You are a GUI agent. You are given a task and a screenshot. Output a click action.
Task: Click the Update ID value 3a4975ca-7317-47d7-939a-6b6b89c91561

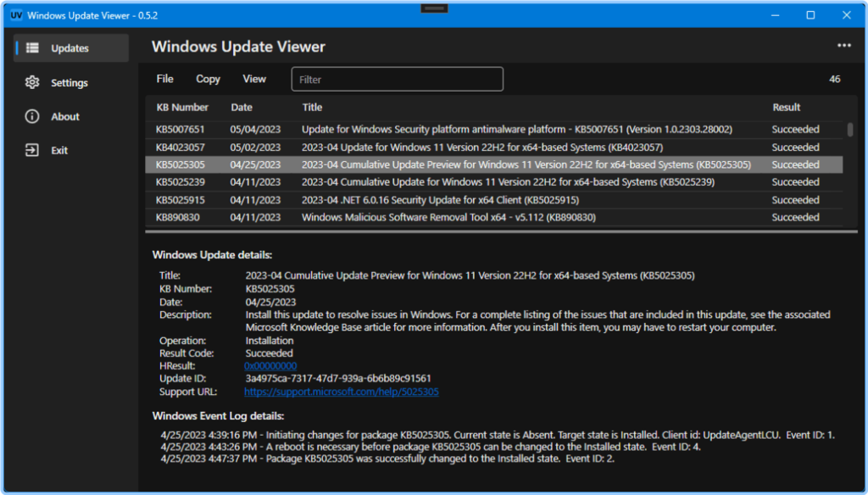click(x=338, y=379)
